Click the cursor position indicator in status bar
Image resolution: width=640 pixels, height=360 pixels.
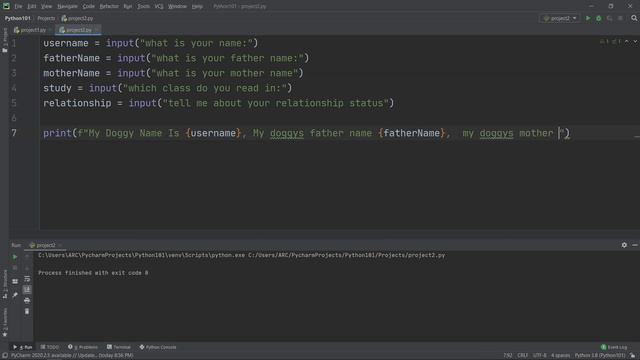pos(508,356)
